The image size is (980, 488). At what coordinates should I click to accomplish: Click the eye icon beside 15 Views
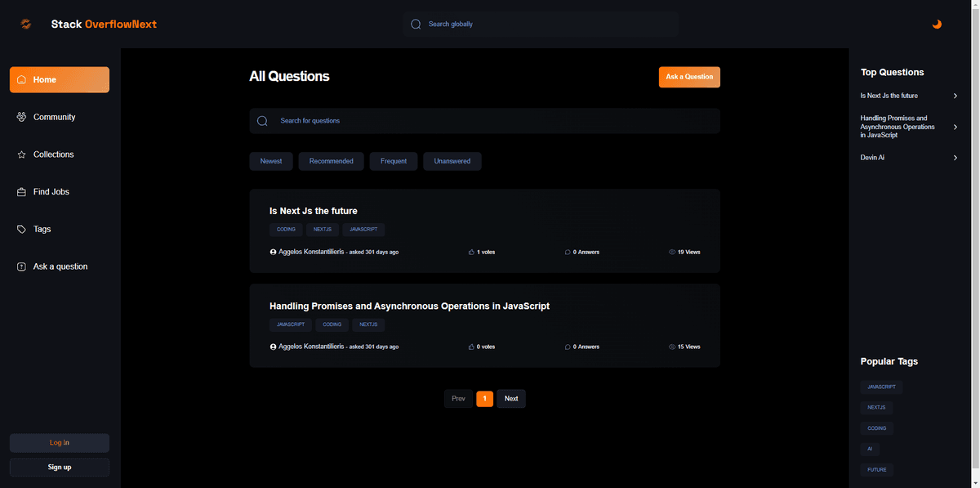click(672, 347)
